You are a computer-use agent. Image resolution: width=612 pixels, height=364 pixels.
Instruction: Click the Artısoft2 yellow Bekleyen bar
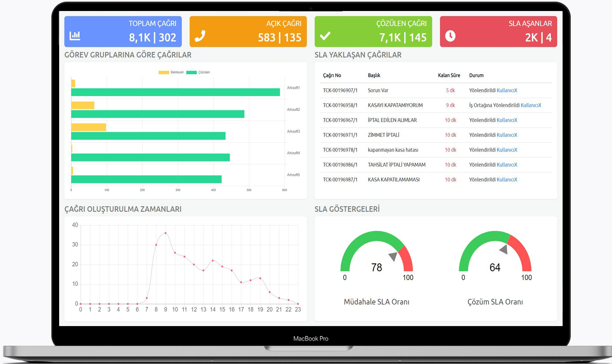[x=83, y=105]
